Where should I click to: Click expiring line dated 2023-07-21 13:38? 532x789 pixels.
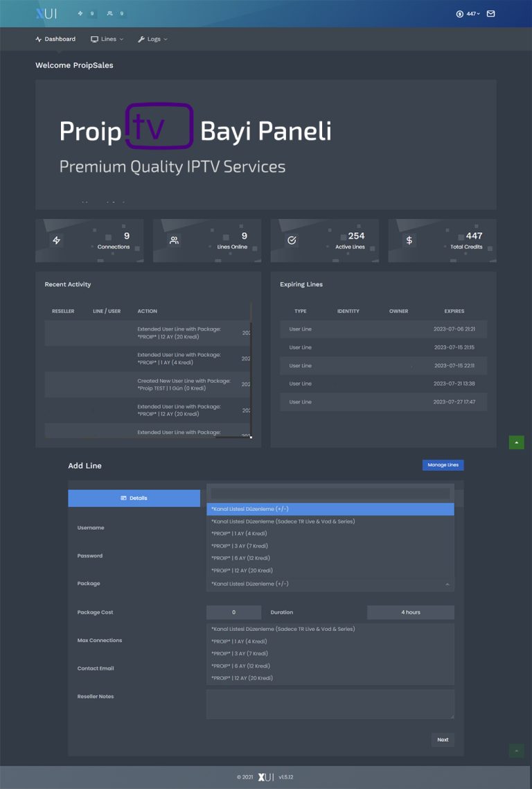coord(384,384)
